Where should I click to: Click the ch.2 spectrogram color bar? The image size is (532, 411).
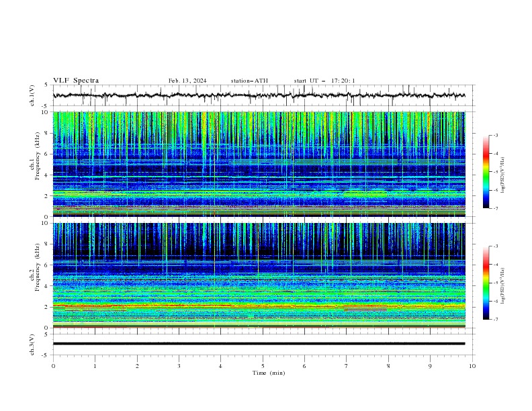coord(486,283)
